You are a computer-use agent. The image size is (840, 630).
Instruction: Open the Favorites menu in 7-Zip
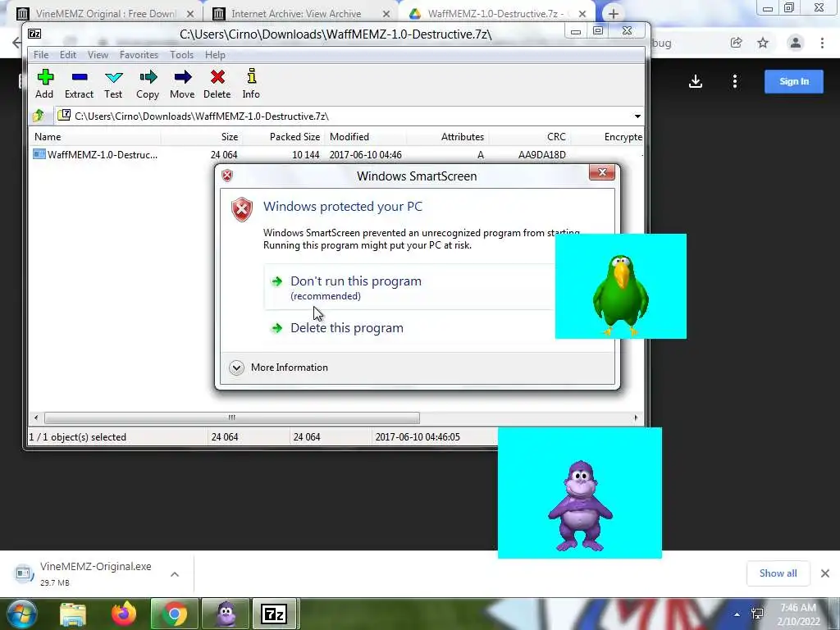tap(139, 55)
